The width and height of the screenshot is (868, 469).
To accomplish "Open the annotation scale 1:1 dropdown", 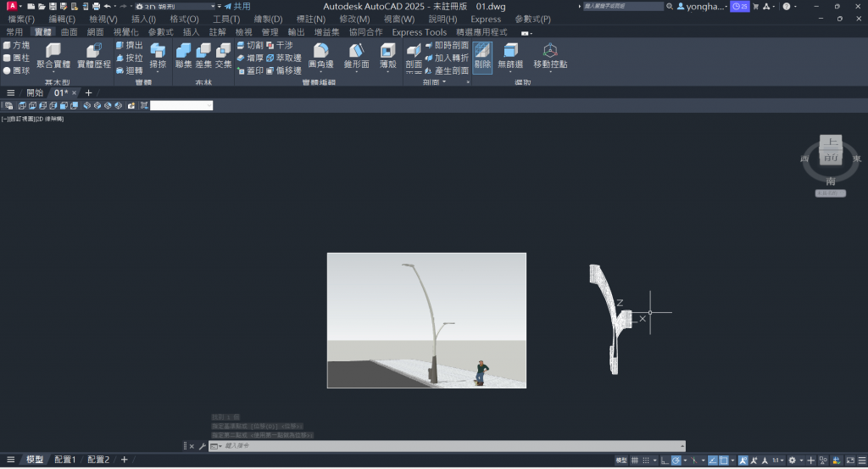I will [x=778, y=461].
